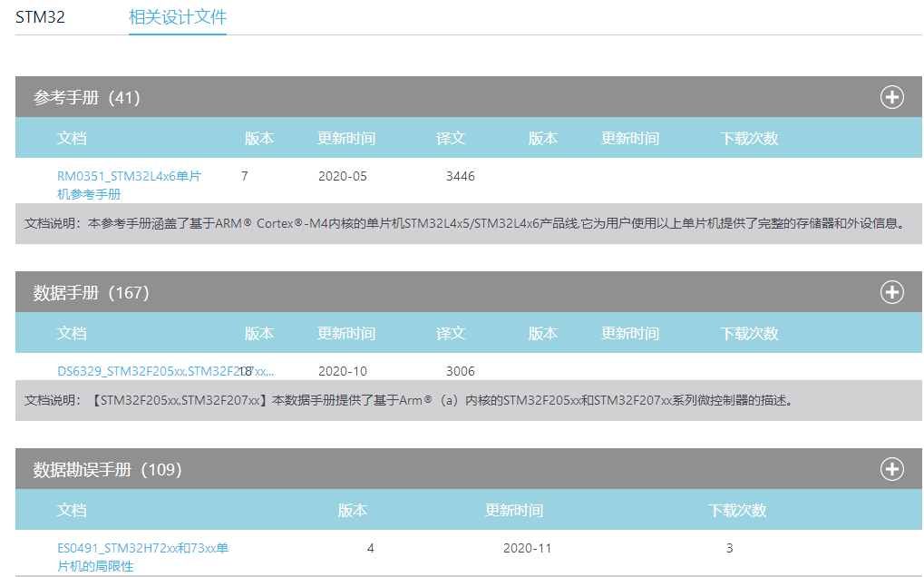The height and width of the screenshot is (577, 924).
Task: Click 2020-11 update date of ES0491
Action: click(x=528, y=548)
